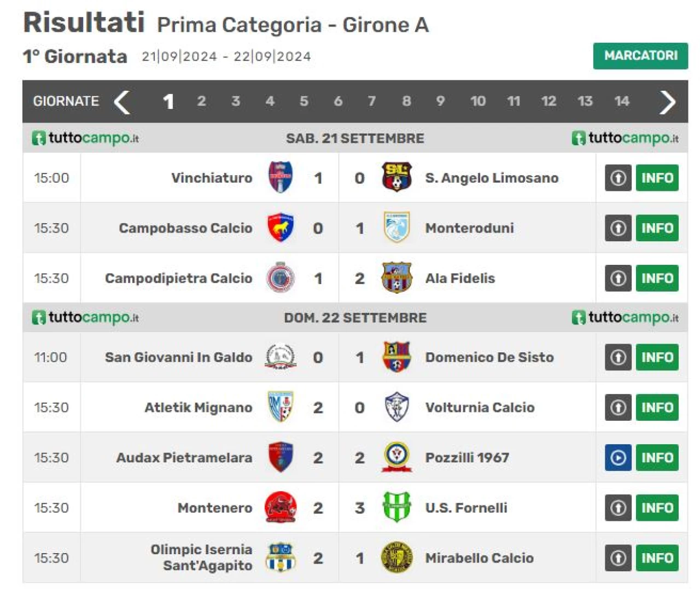700x598 pixels.
Task: Click the S. Angelo Limosano team logo
Action: pyautogui.click(x=396, y=177)
